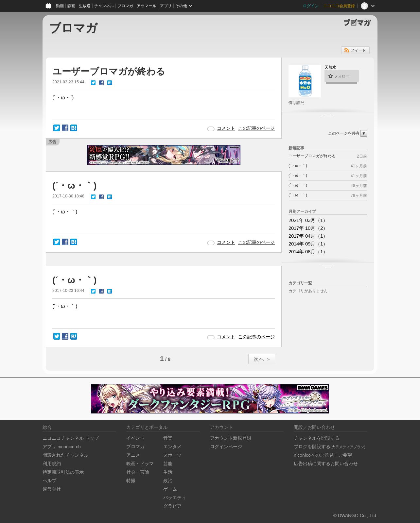Viewport: 420px width, 523px height.
Task: Open sidebar article posted 79ヶ月前
Action: pos(298,195)
